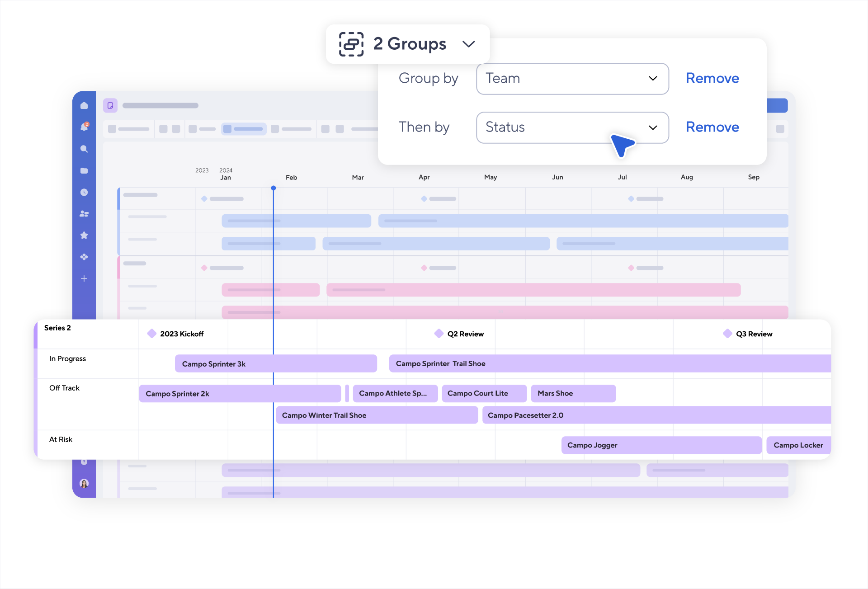Select the Mars Shoe task bar

(573, 394)
